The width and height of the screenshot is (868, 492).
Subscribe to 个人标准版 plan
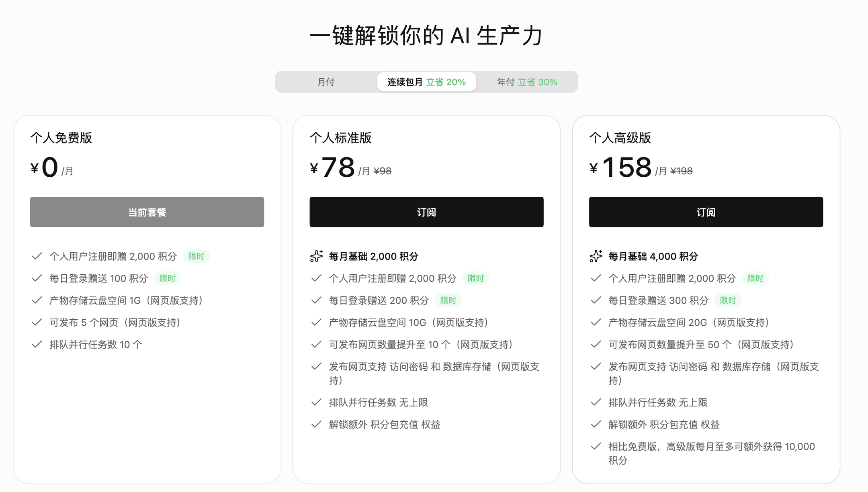[x=426, y=212]
